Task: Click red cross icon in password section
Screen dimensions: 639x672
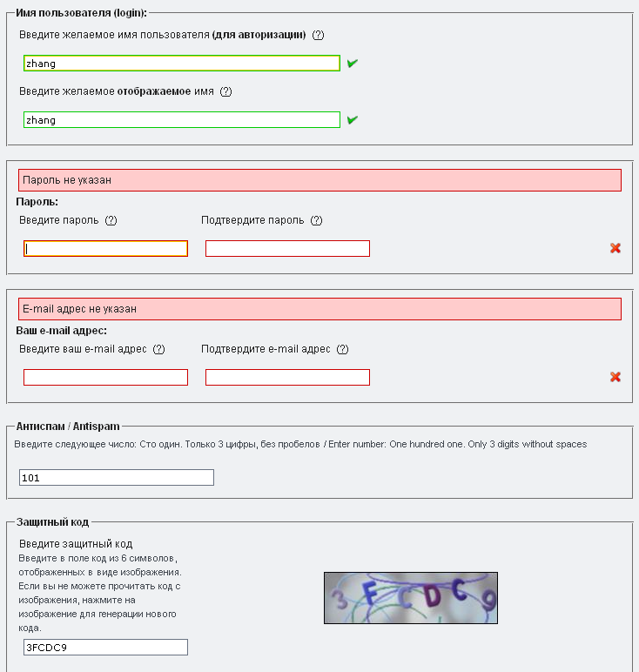Action: point(615,248)
